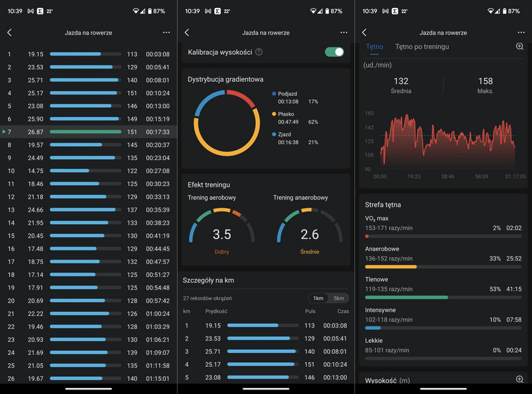This screenshot has width=532, height=394.
Task: Open the Tętno po treningu tab
Action: [422, 47]
